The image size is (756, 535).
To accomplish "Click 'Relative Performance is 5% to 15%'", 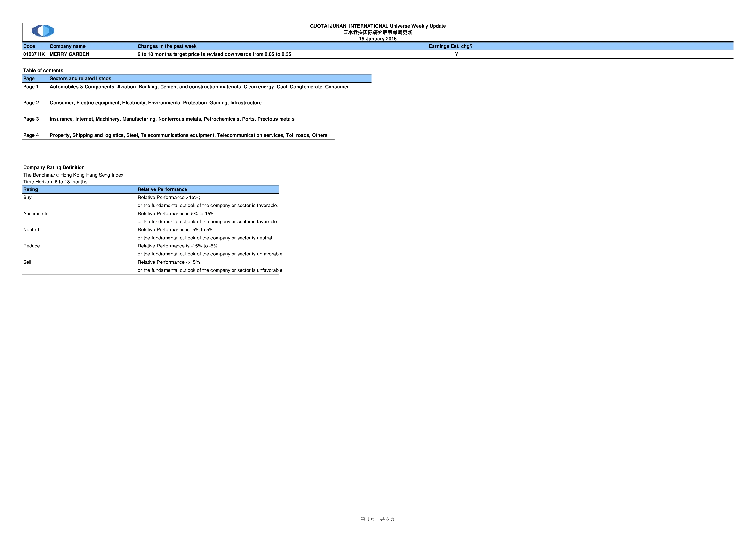I will coord(176,214).
